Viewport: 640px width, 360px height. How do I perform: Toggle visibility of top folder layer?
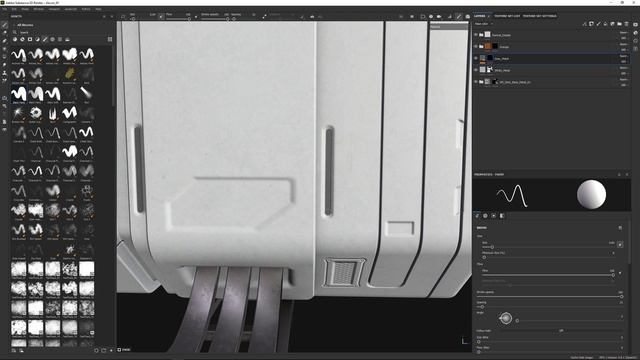476,35
